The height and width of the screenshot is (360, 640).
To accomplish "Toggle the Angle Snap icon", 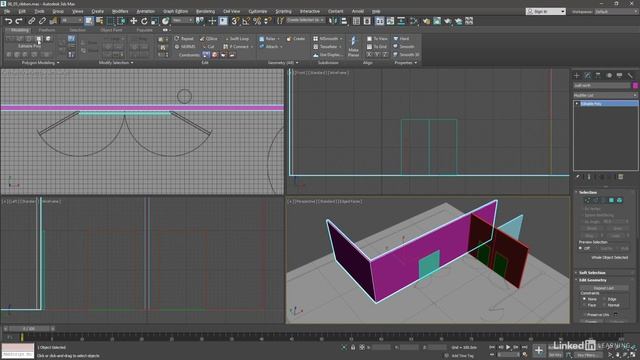I will 246,21.
